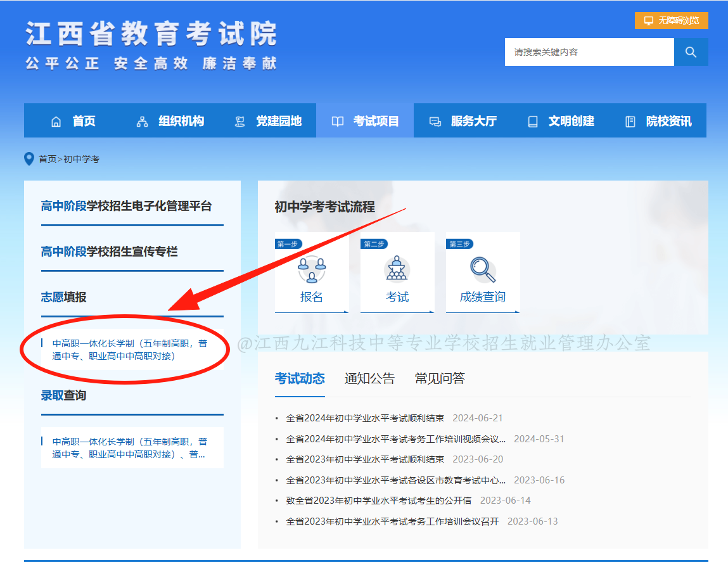Click the 服务大厅 navigation icon
Screen dimensions: 728x562
point(435,122)
